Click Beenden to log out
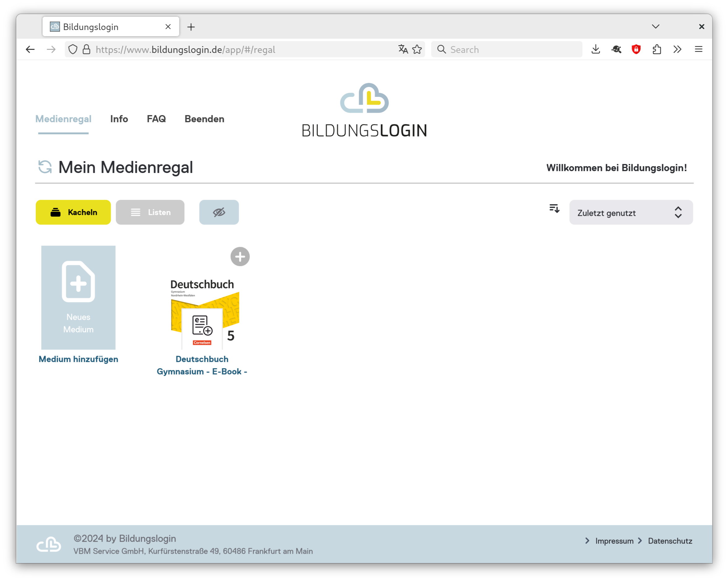728x581 pixels. (x=204, y=119)
